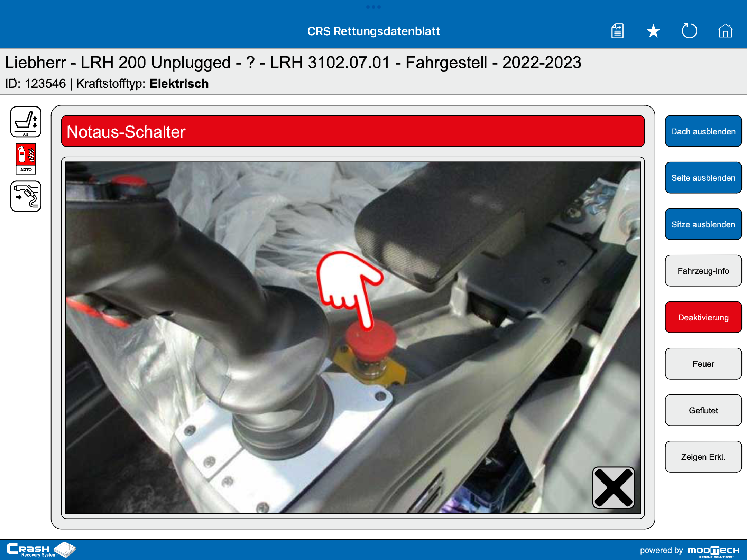Select the charging plug hand icon
The height and width of the screenshot is (560, 747).
click(26, 196)
